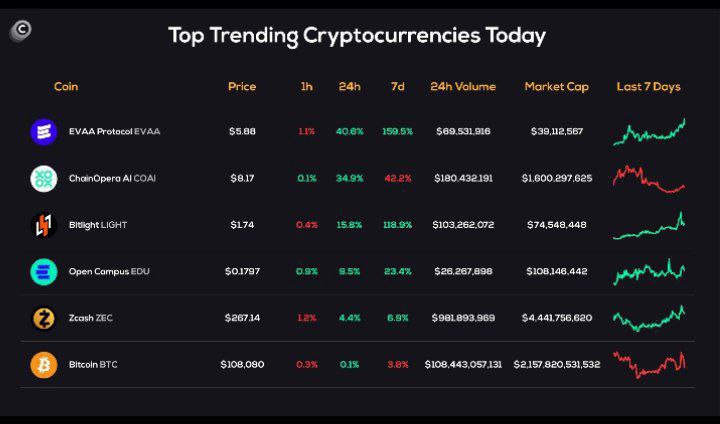The height and width of the screenshot is (424, 720).
Task: Click the logo icon in top-left corner
Action: 19,30
